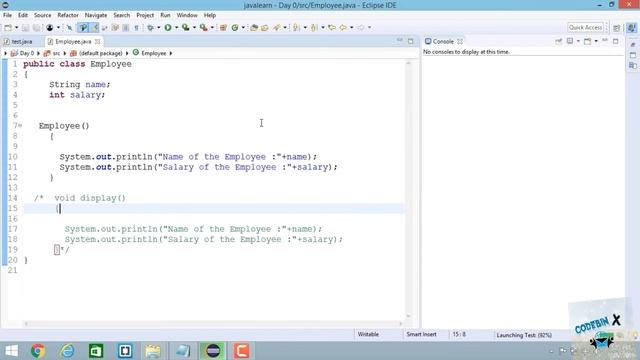Viewport: 640px width, 360px height.
Task: Click the Writable status entry
Action: click(368, 334)
